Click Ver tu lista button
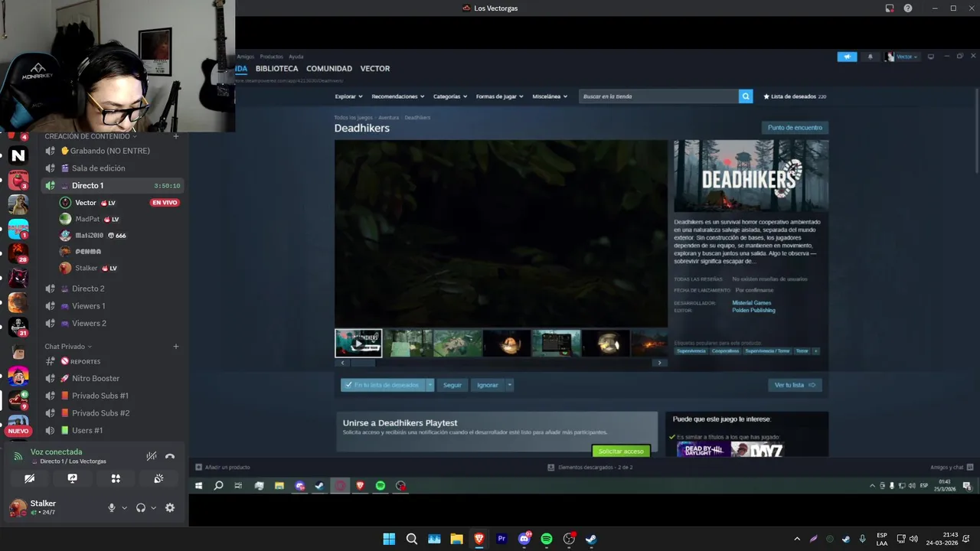 [x=795, y=385]
